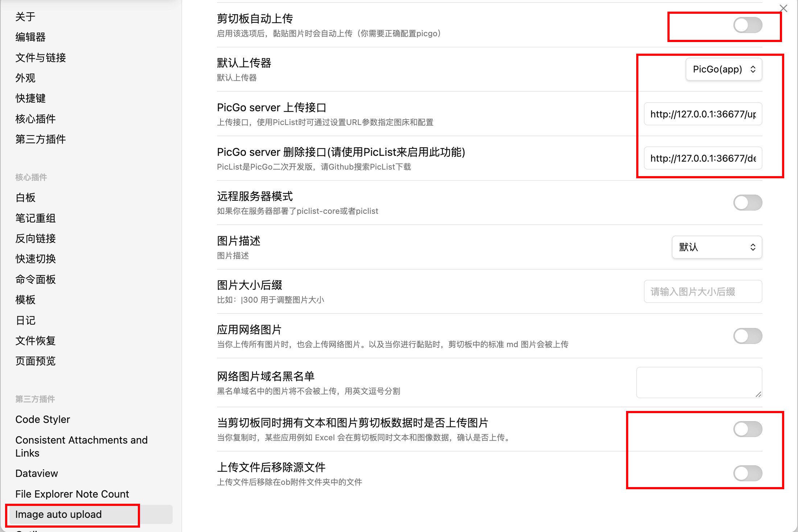Open the 默认上传器 PicGo(app) dropdown
Image resolution: width=798 pixels, height=532 pixels.
(723, 69)
